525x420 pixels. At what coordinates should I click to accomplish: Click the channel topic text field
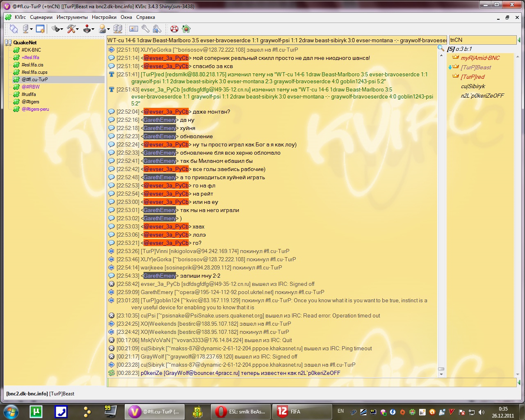tap(277, 40)
